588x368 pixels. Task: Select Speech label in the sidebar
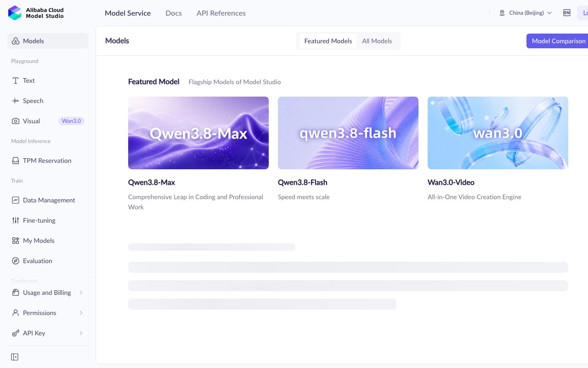[33, 101]
